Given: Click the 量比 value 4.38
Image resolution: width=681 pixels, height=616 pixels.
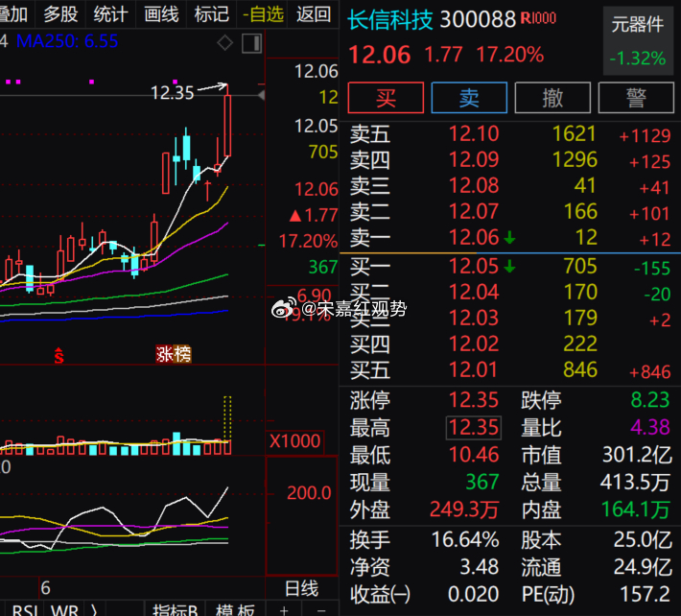Looking at the screenshot, I should click(650, 427).
